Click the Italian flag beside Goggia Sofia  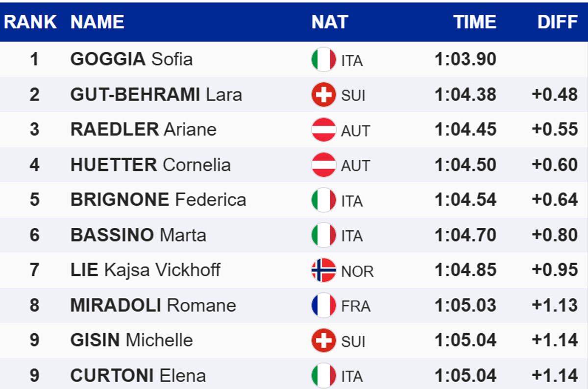tap(323, 60)
